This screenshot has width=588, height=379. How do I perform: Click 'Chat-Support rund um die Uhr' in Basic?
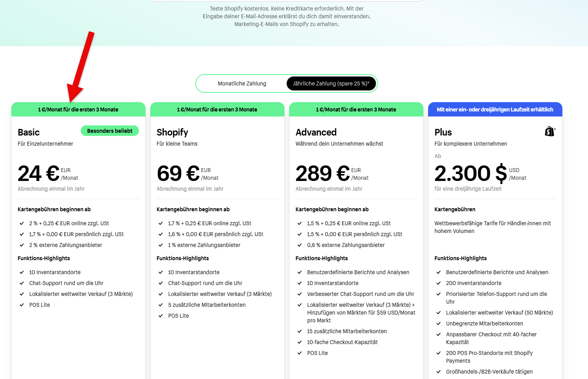[66, 283]
